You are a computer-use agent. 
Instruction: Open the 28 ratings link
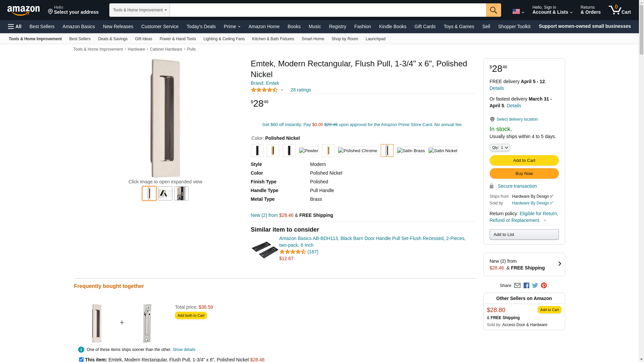point(301,90)
